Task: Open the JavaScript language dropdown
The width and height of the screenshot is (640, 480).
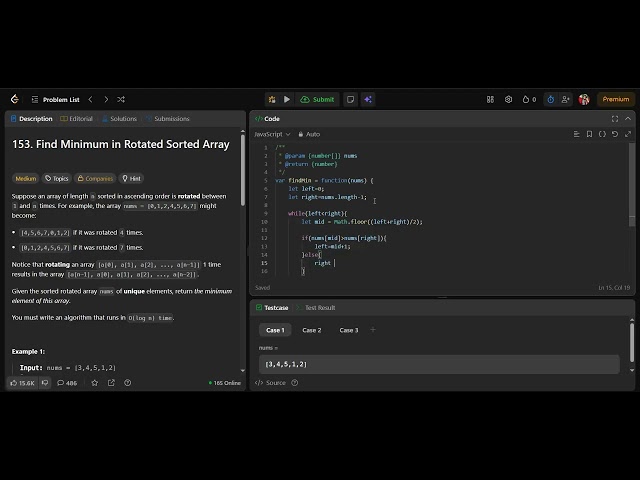Action: [272, 134]
